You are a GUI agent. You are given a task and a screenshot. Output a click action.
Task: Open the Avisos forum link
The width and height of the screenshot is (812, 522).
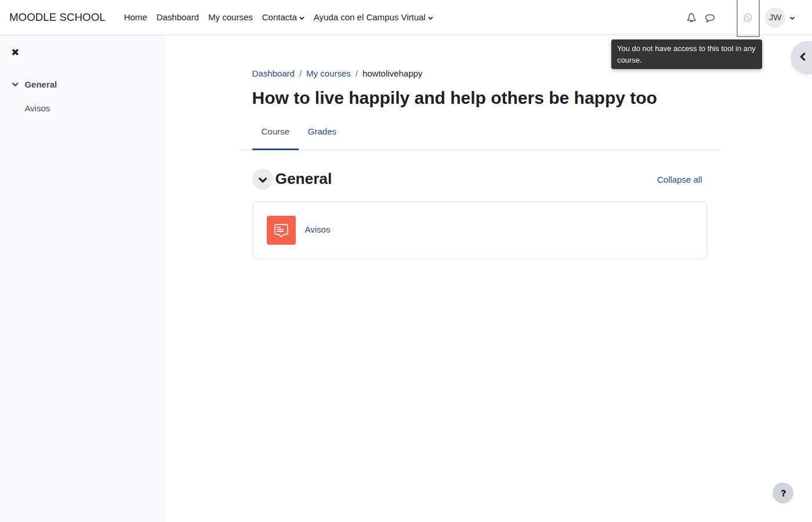tap(318, 230)
